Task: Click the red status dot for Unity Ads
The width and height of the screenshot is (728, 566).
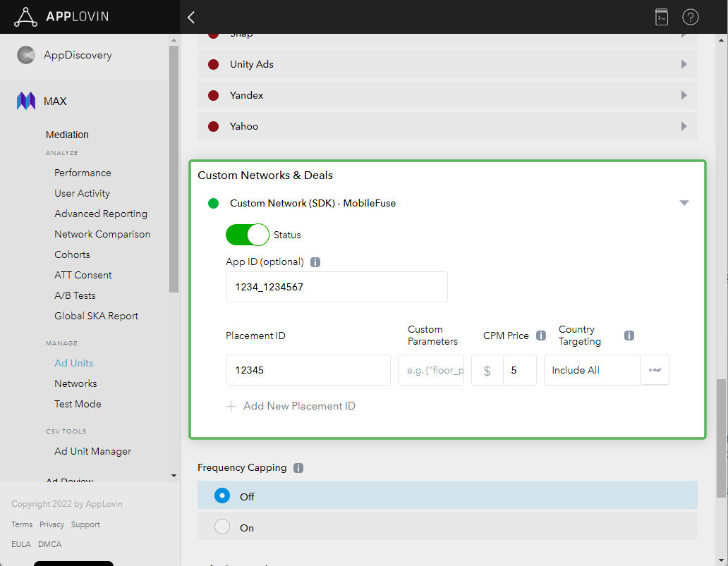Action: coord(213,64)
